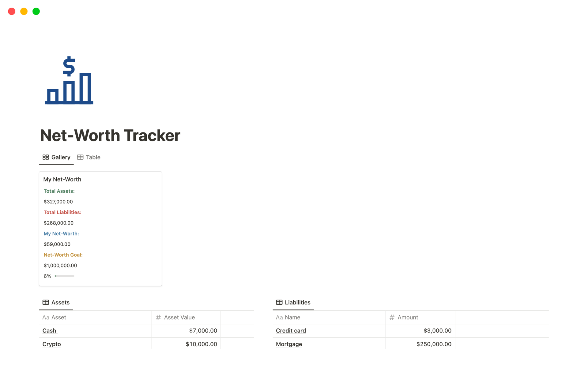Click the 6% net-worth progress bar

pos(64,276)
